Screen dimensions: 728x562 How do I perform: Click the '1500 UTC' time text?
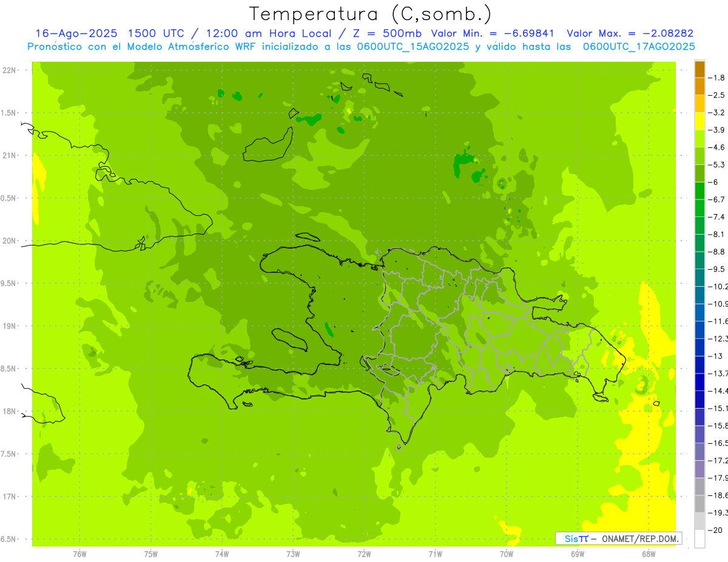(155, 33)
